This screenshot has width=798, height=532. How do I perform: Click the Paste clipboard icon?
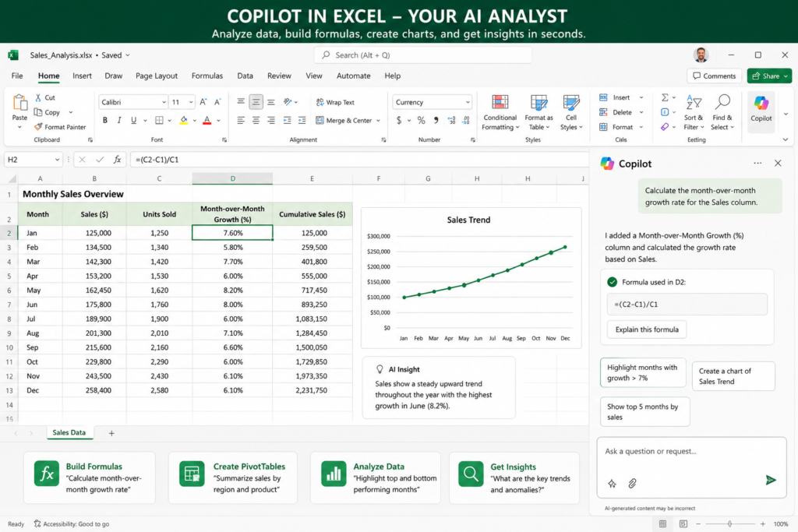(19, 104)
